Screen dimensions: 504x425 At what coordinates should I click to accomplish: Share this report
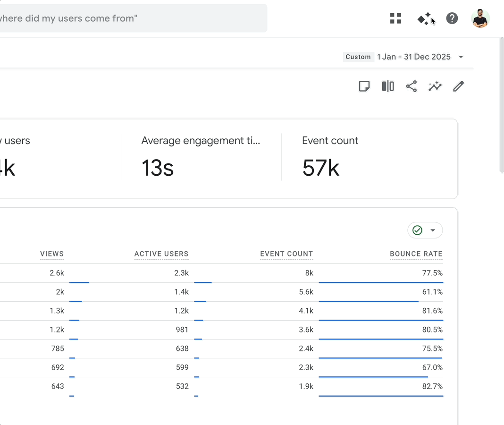[x=411, y=86]
